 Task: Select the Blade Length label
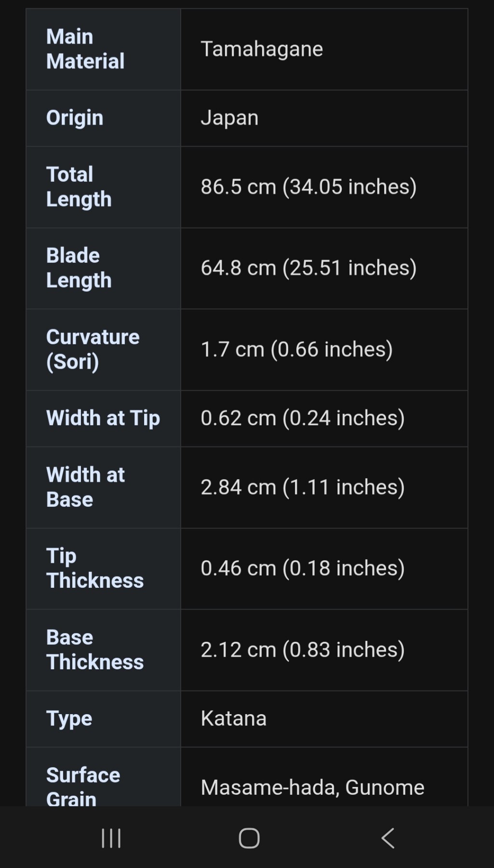coord(79,268)
